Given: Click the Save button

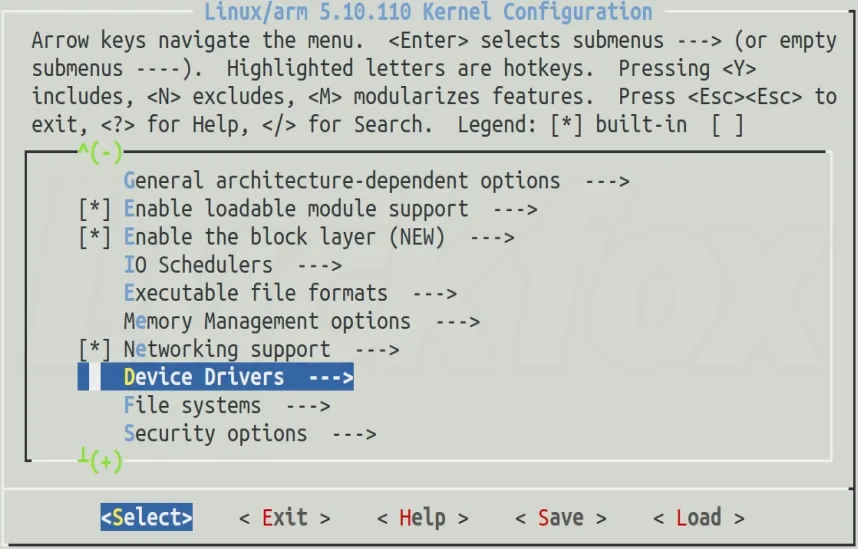Looking at the screenshot, I should click(561, 517).
